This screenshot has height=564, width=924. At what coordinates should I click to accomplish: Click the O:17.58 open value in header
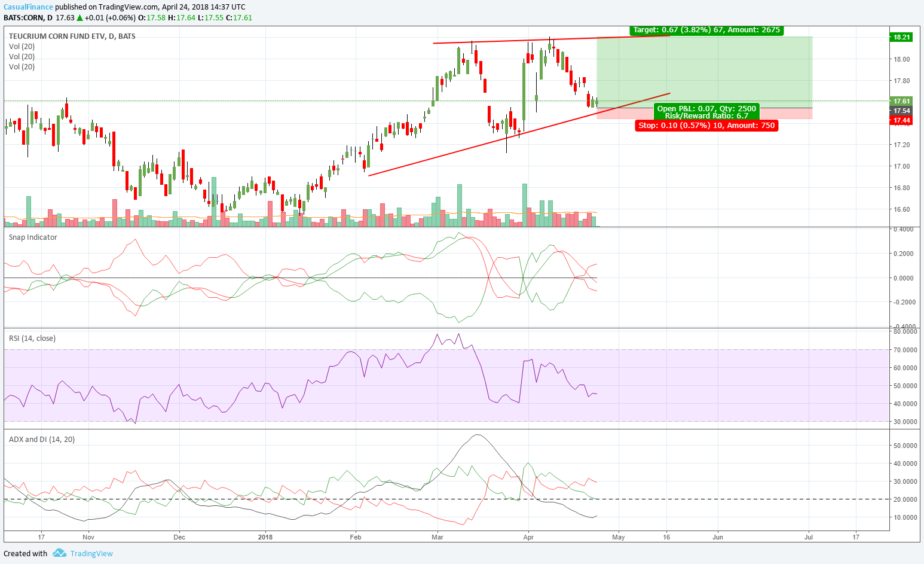click(x=152, y=18)
